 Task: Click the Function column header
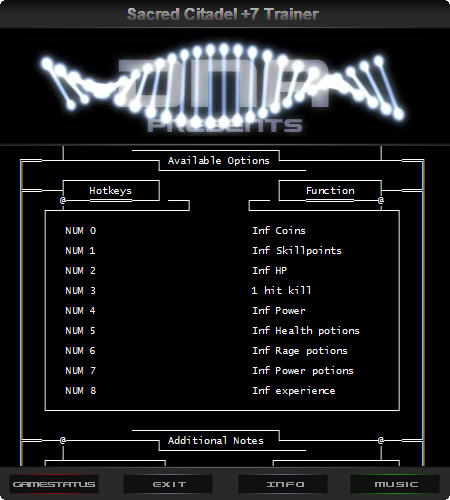(x=330, y=191)
